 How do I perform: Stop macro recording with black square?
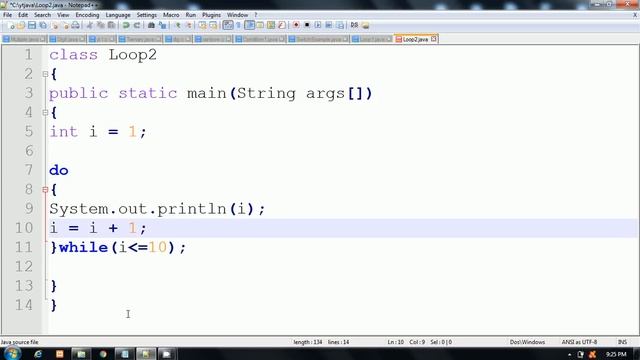(307, 25)
